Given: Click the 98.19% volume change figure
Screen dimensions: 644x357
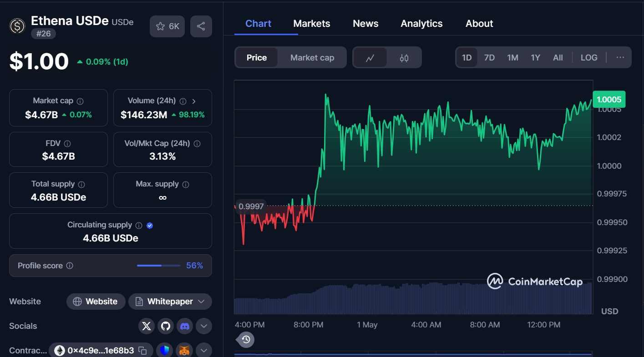Looking at the screenshot, I should pos(188,115).
